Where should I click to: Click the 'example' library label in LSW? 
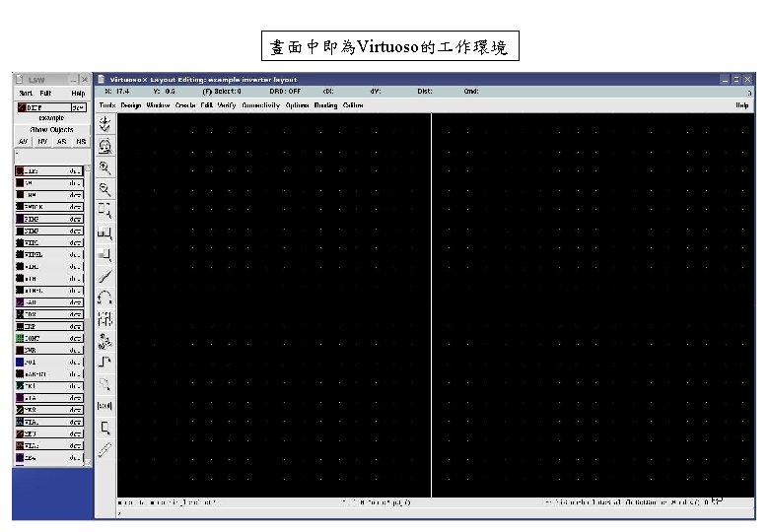pyautogui.click(x=51, y=118)
